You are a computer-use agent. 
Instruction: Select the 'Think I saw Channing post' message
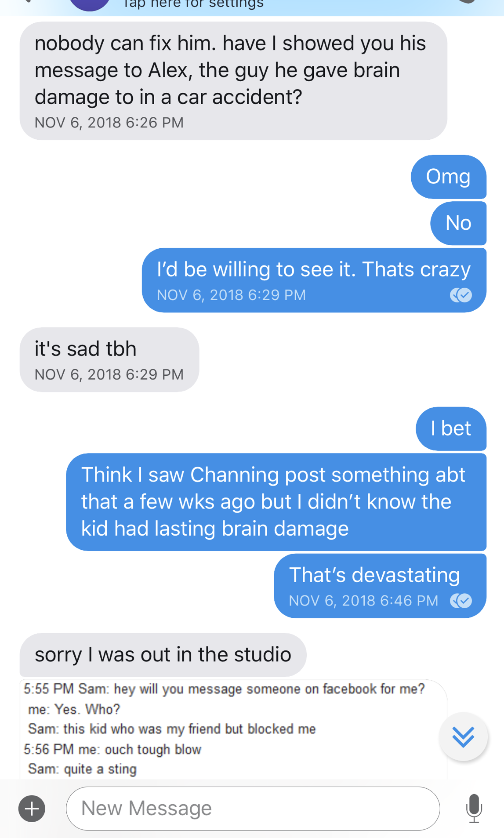pos(276,502)
